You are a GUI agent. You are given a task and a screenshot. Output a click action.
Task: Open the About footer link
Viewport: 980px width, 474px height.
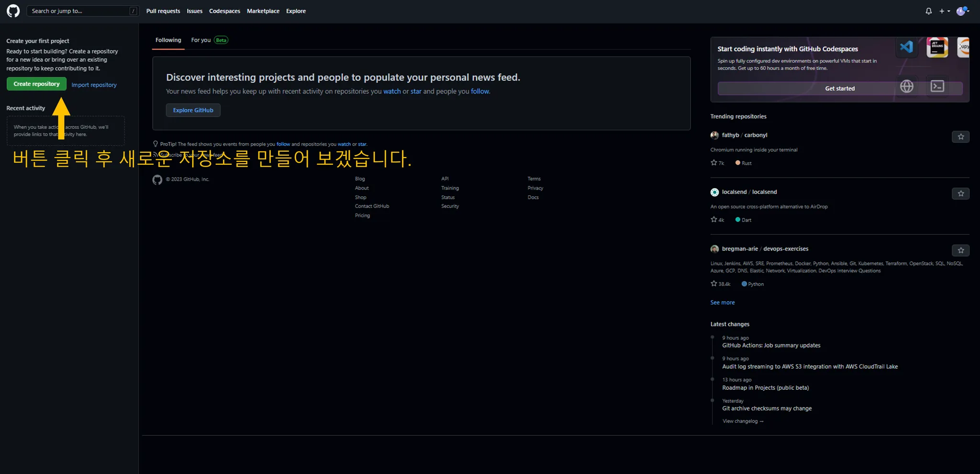coord(362,188)
